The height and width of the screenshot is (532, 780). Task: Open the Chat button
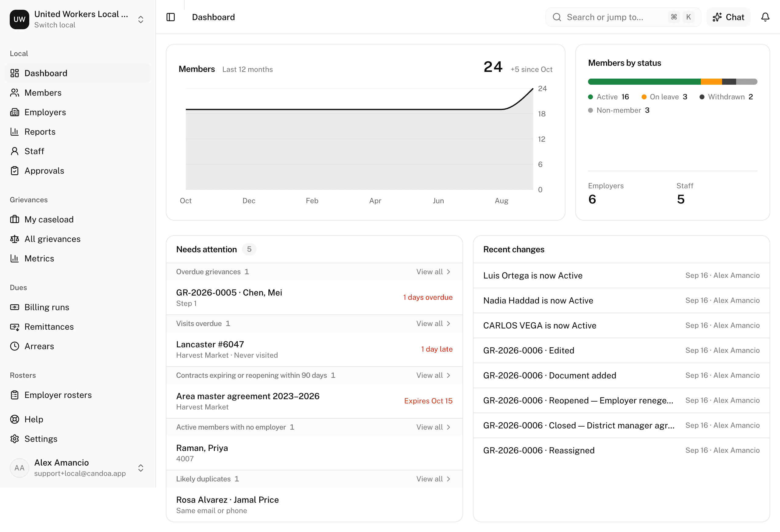point(728,17)
